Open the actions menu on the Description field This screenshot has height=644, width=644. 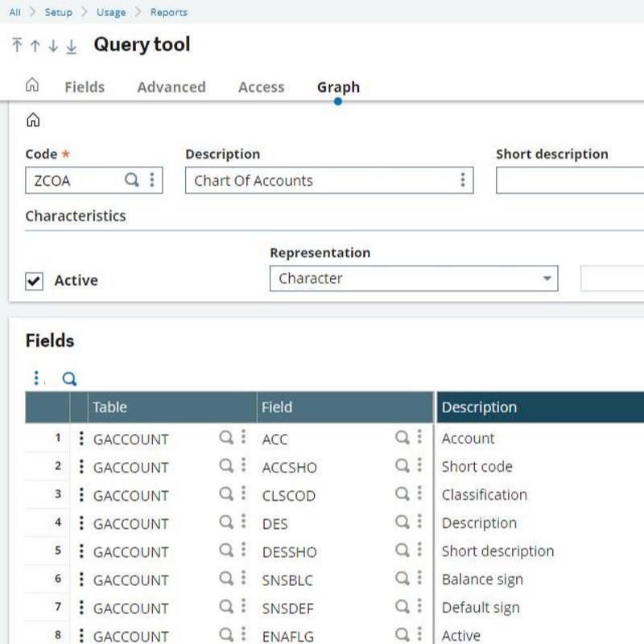[x=462, y=180]
